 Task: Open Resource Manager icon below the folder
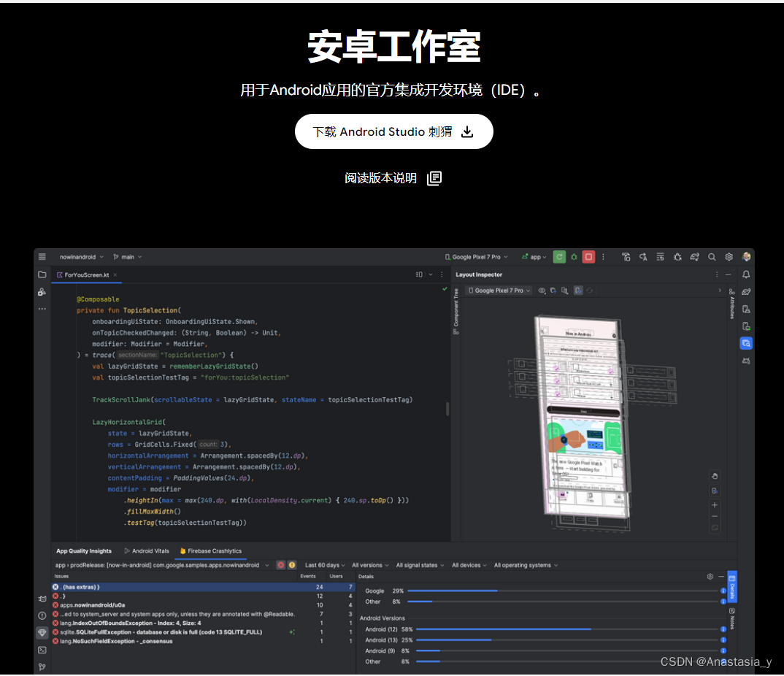click(42, 292)
